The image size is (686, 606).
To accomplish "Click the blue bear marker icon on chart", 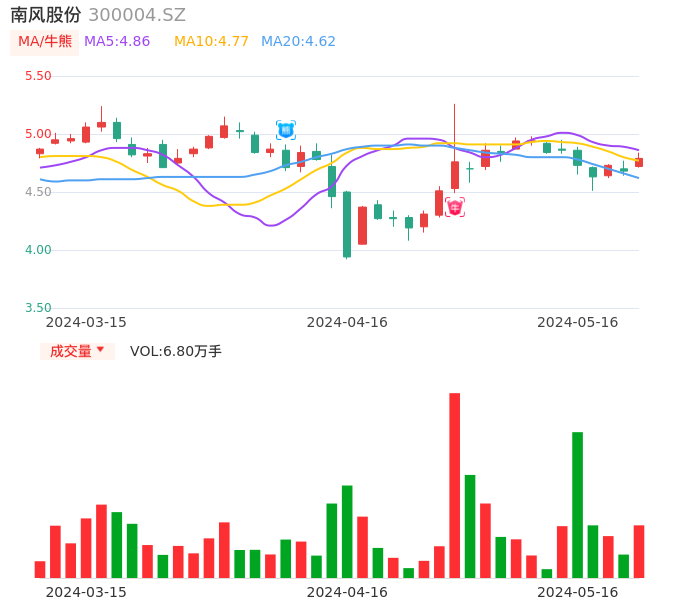I will pyautogui.click(x=286, y=130).
